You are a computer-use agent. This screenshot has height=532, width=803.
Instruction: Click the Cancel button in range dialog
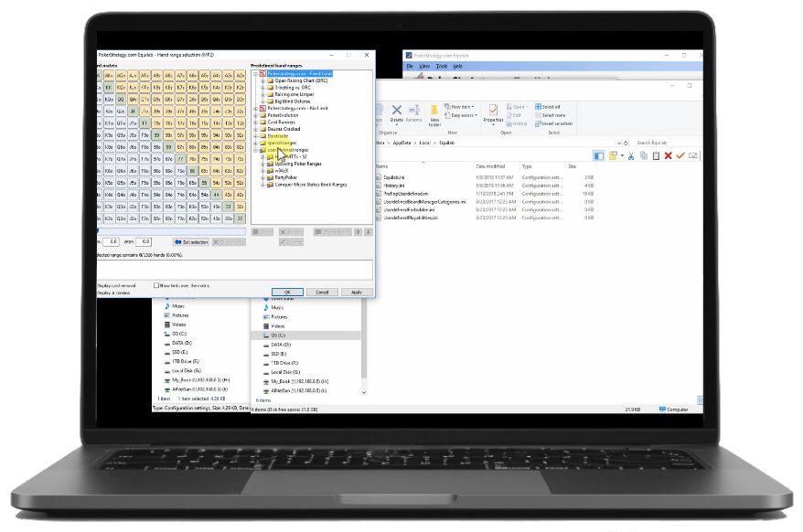[322, 292]
